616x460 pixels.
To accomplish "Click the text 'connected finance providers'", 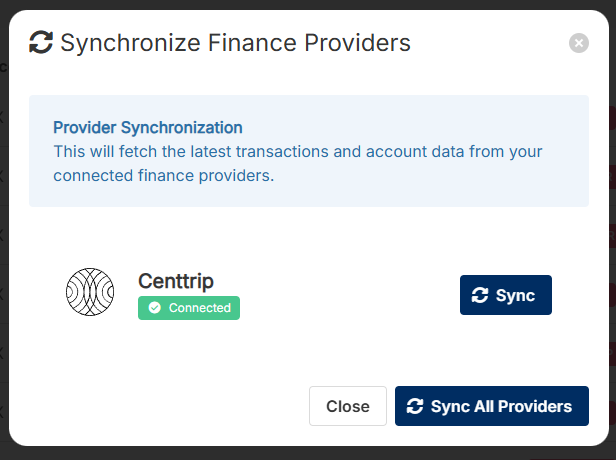I will 163,176.
